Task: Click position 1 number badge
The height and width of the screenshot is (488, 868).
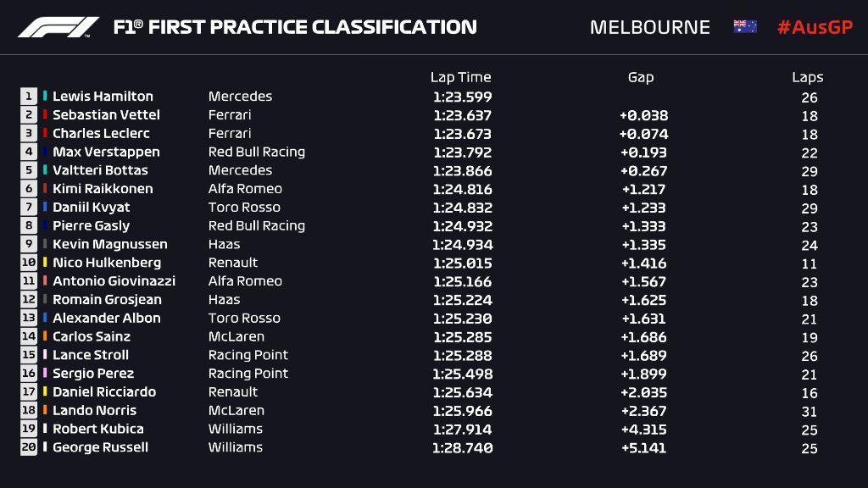Action: coord(29,97)
